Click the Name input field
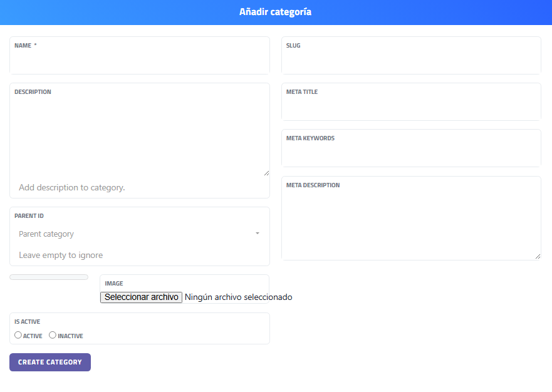 click(x=139, y=61)
